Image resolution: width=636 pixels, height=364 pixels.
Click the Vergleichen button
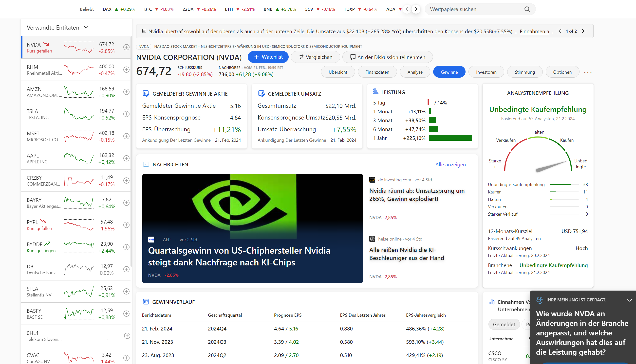click(x=316, y=57)
